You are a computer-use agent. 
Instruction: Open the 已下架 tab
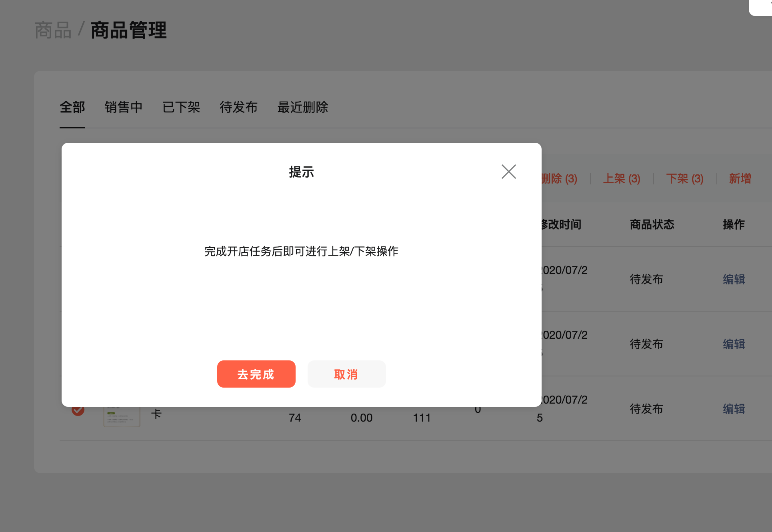[x=181, y=107]
